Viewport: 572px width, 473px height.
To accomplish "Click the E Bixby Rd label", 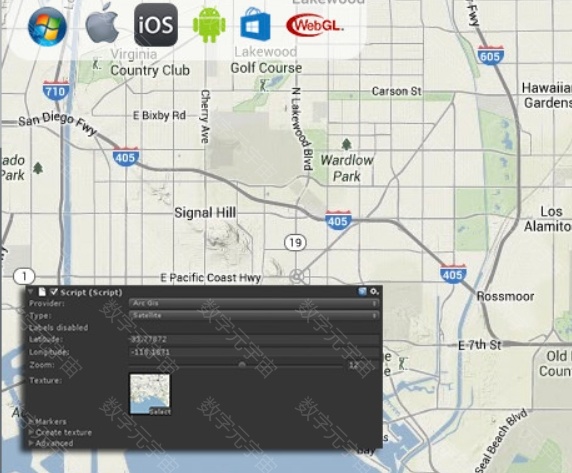I will (x=159, y=116).
